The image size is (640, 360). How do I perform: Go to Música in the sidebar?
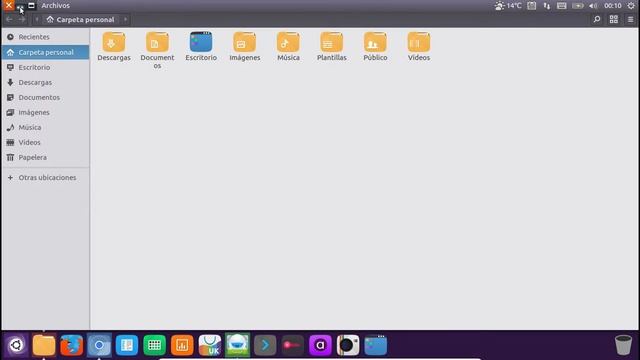coord(45,127)
